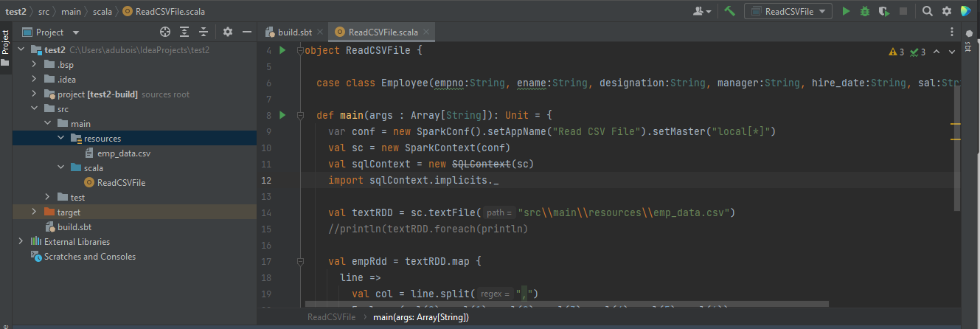980x329 pixels.
Task: Click the green typo check count indicator
Action: pos(917,52)
